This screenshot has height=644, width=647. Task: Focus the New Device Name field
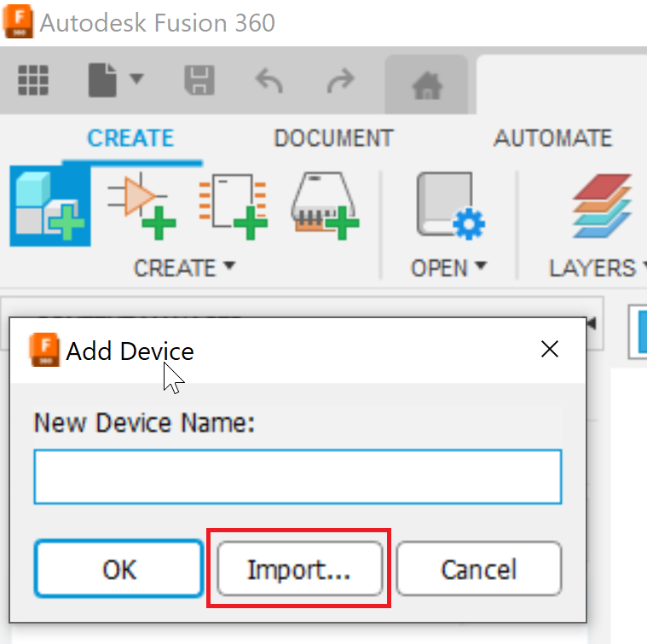point(298,477)
